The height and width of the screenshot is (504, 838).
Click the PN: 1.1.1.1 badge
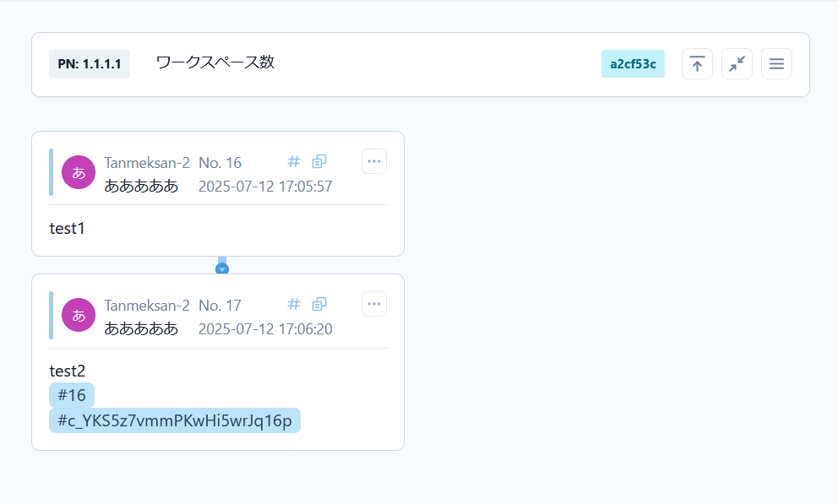click(x=89, y=63)
